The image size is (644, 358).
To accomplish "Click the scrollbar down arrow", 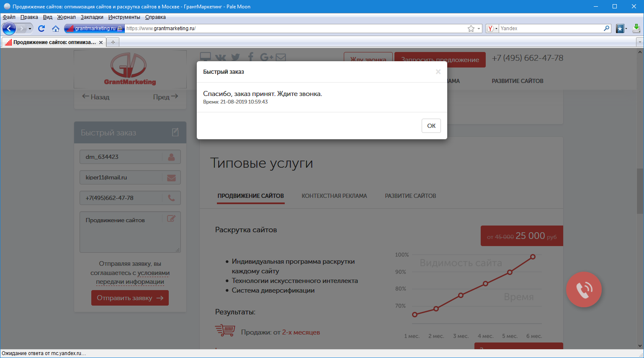I will coord(640,346).
